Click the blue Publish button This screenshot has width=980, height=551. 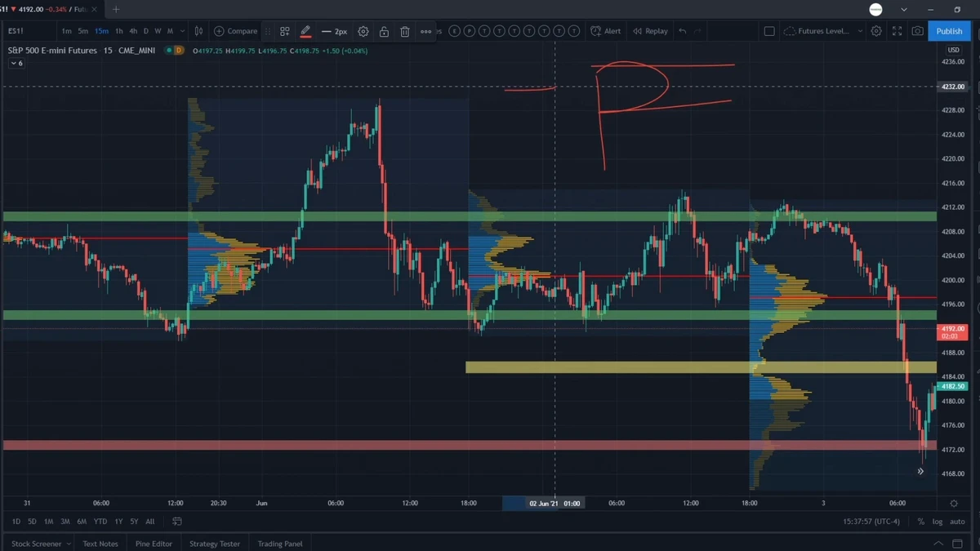pos(949,31)
